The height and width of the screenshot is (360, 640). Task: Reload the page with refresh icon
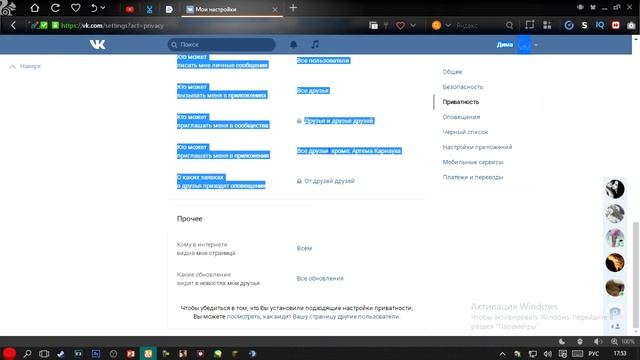click(55, 8)
